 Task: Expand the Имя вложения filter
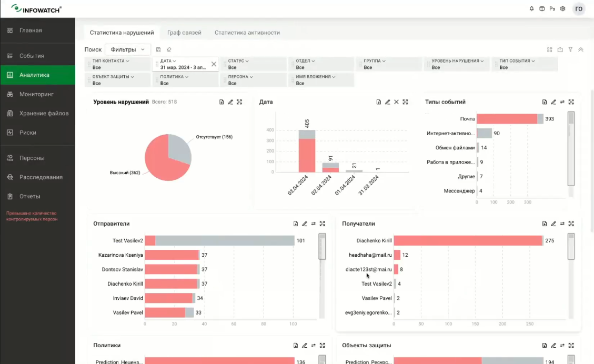pyautogui.click(x=321, y=80)
